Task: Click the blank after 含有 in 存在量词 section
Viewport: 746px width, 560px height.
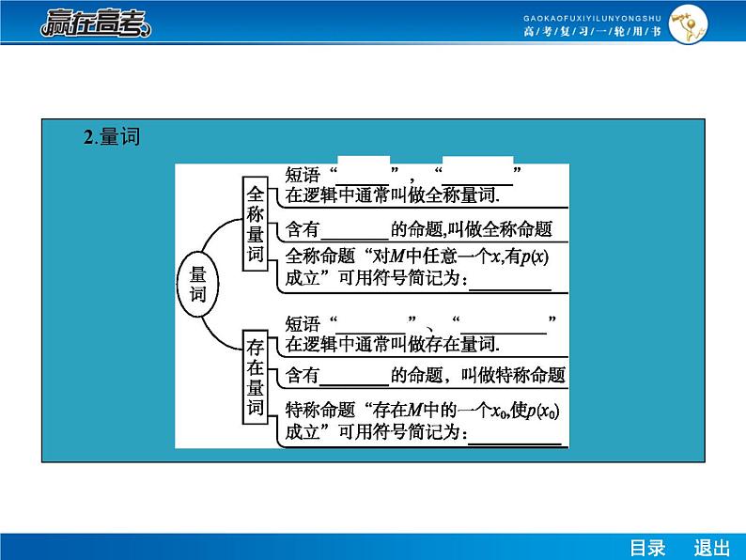Action: [x=355, y=377]
